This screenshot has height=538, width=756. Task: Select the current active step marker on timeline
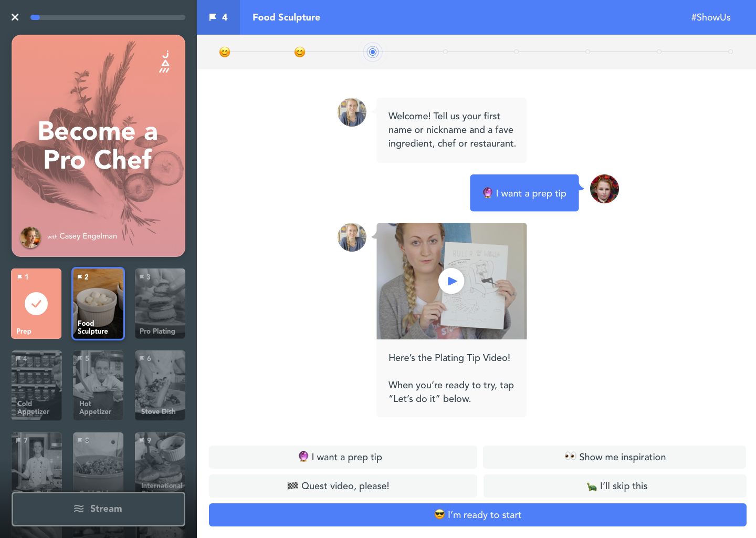click(373, 52)
